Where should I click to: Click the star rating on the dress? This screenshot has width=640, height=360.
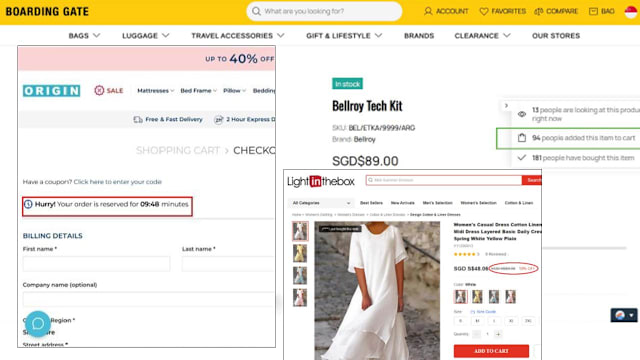464,254
